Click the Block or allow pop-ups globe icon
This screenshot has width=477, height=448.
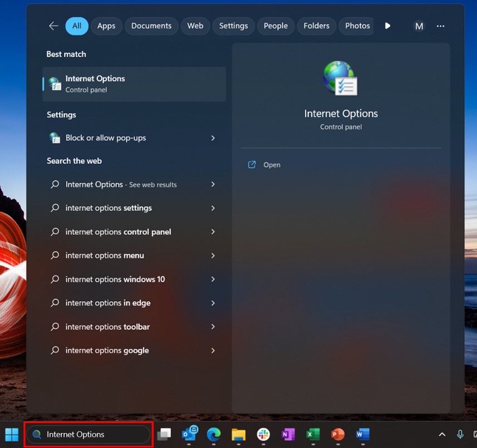(x=55, y=138)
